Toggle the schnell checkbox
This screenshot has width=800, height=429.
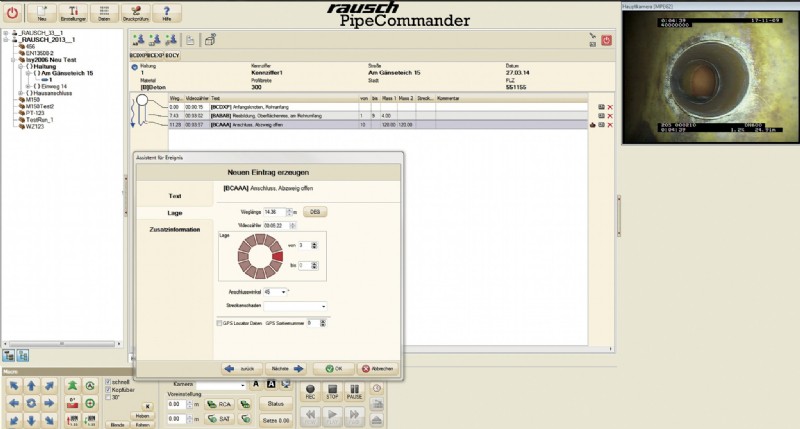109,381
